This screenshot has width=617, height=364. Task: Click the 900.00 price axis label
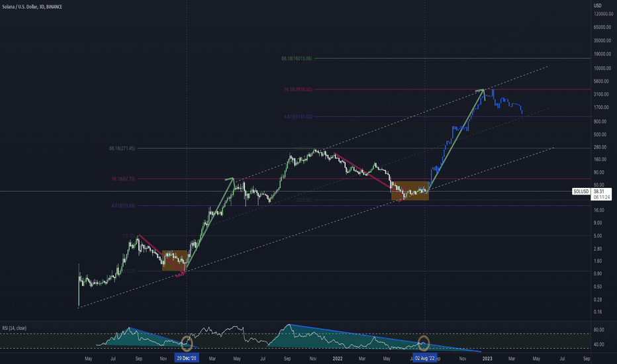[600, 121]
